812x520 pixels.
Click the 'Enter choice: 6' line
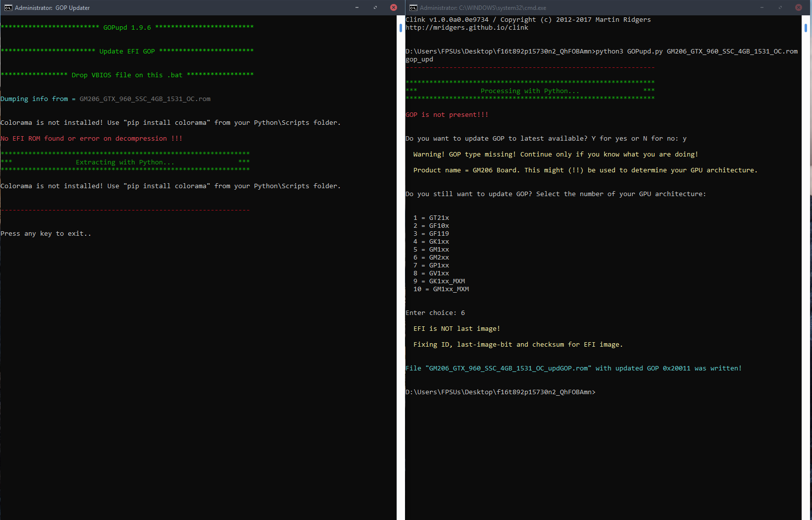click(435, 313)
